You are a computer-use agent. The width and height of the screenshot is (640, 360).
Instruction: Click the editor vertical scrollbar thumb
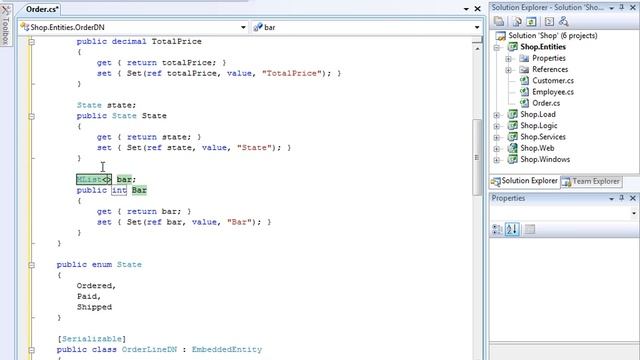[477, 157]
